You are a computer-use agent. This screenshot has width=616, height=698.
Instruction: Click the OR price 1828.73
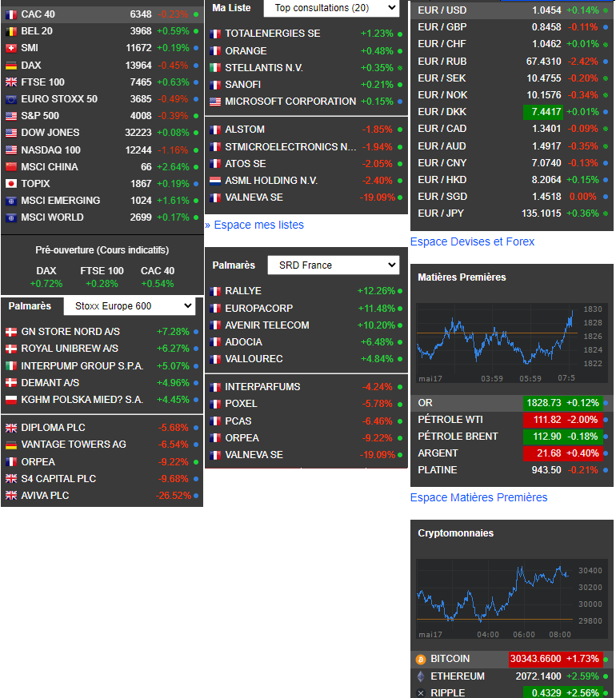point(544,403)
